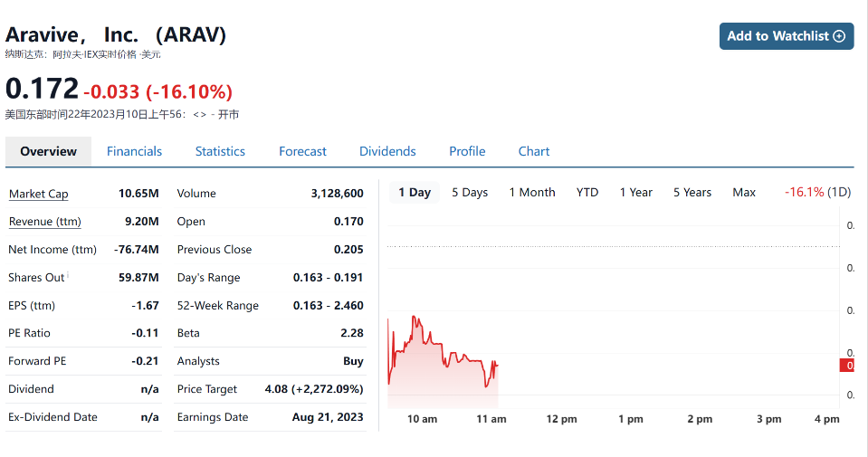868x457 pixels.
Task: Display the 5 Years chart range
Action: (x=692, y=192)
